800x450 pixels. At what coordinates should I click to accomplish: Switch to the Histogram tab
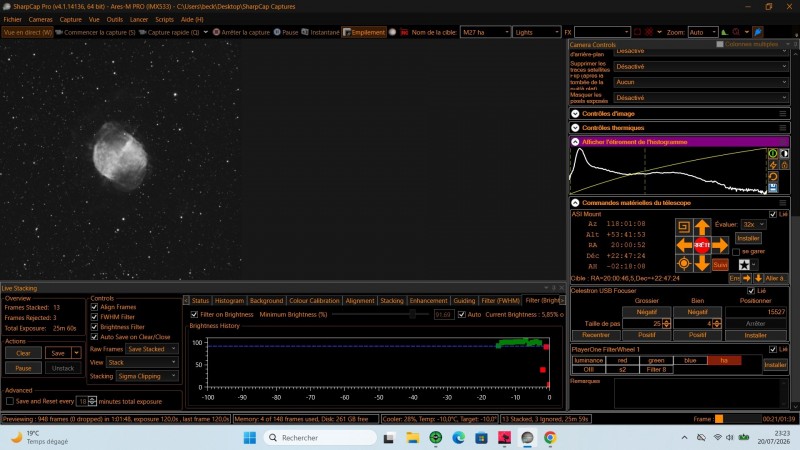pos(229,301)
